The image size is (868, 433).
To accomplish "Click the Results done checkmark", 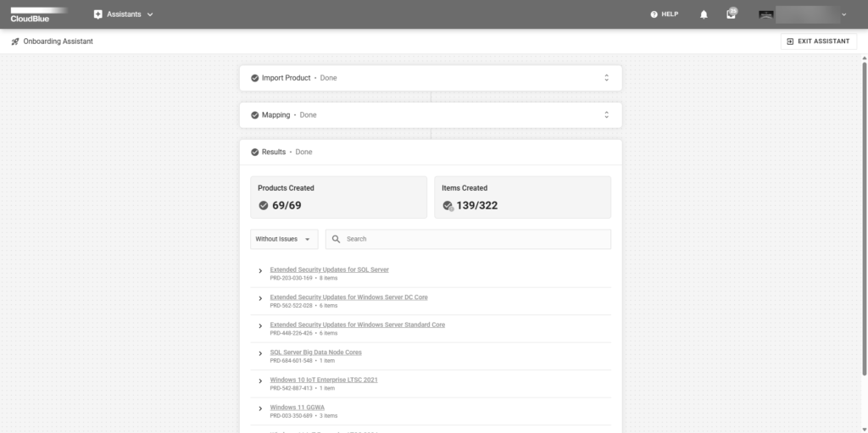I will coord(254,153).
